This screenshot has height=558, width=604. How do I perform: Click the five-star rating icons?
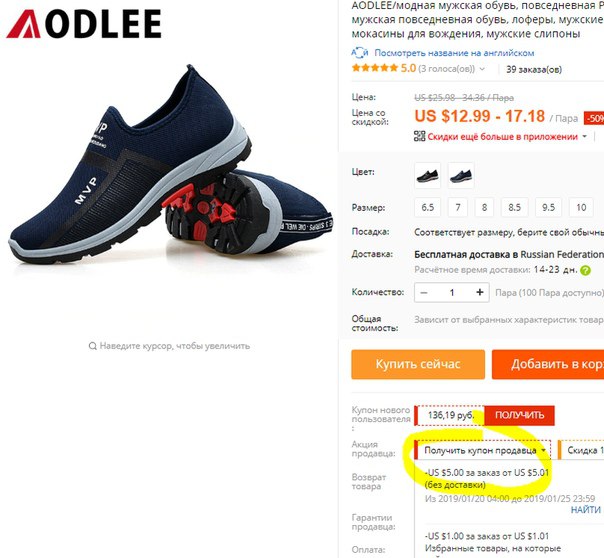coord(374,69)
